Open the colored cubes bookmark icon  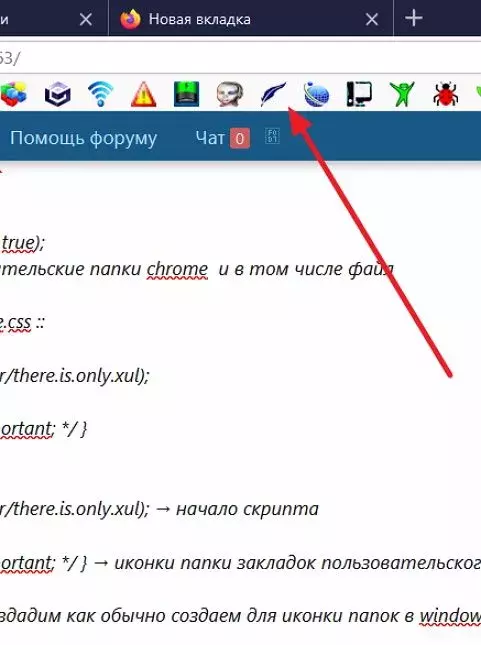14,94
